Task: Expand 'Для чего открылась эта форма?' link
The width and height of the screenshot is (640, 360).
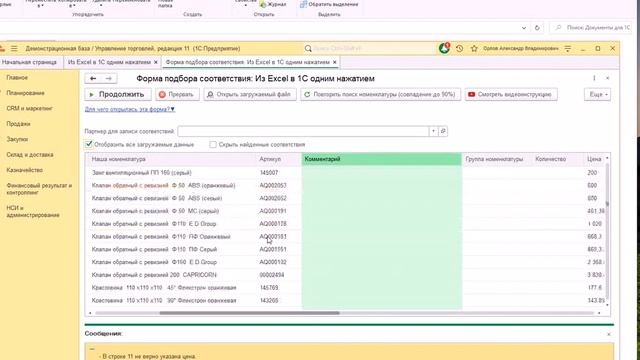Action: [x=130, y=109]
